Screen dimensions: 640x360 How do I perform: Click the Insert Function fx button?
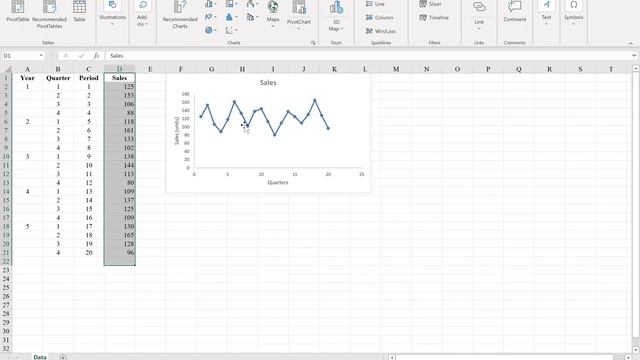96,56
